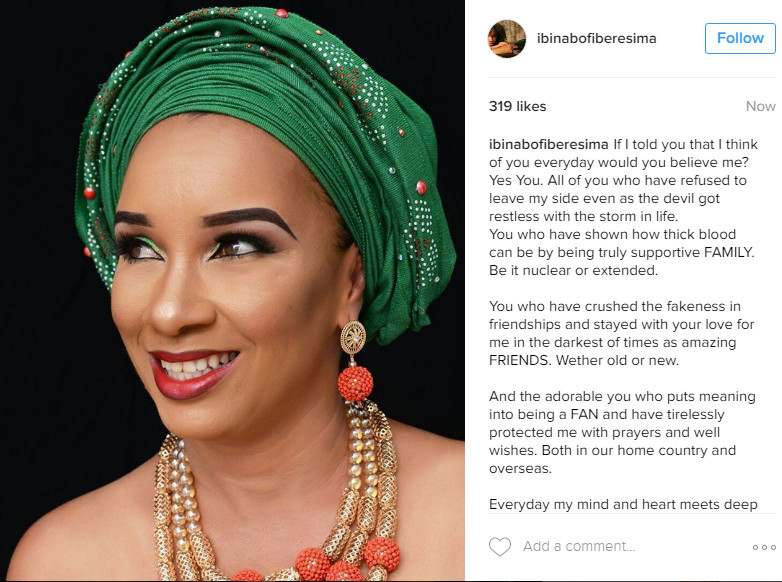Image resolution: width=782 pixels, height=582 pixels.
Task: Select the bold ibinabofiberesima name in caption
Action: pos(549,145)
